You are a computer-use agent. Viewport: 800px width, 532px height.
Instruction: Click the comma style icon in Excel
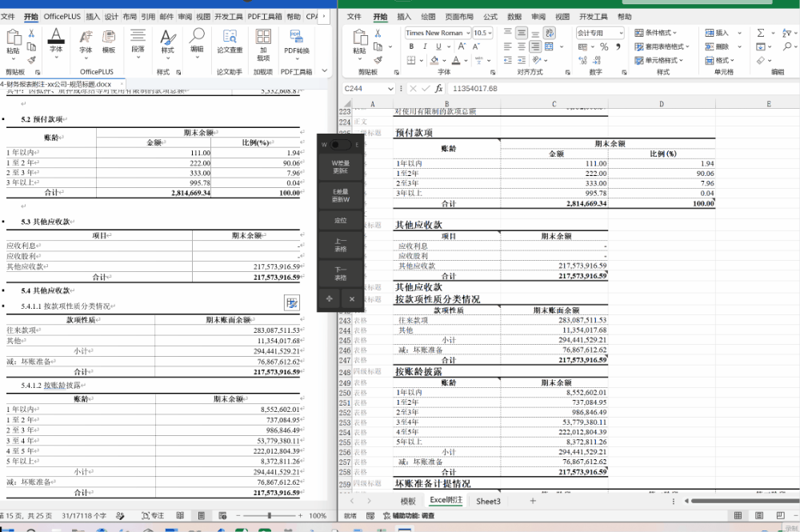(x=618, y=47)
